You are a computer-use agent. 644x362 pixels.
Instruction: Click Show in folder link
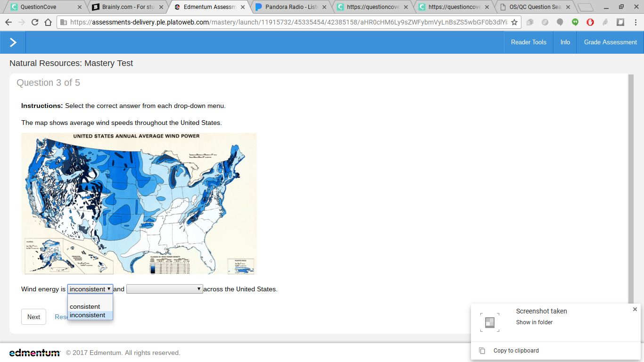pos(534,322)
